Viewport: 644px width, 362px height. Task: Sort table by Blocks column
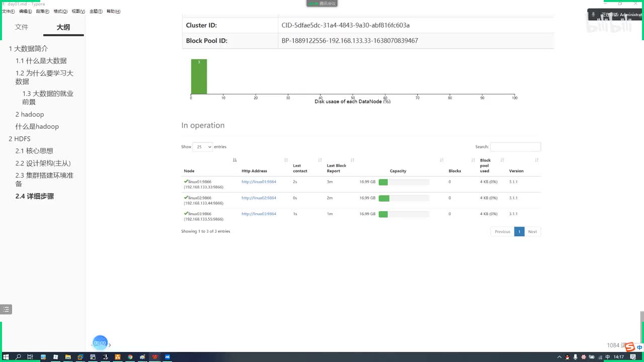click(x=473, y=160)
